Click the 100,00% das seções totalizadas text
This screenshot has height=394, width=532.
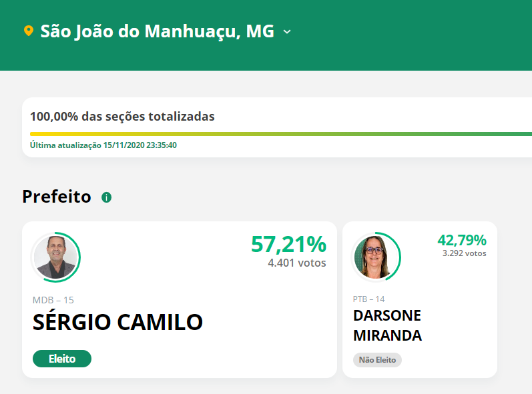pos(122,116)
